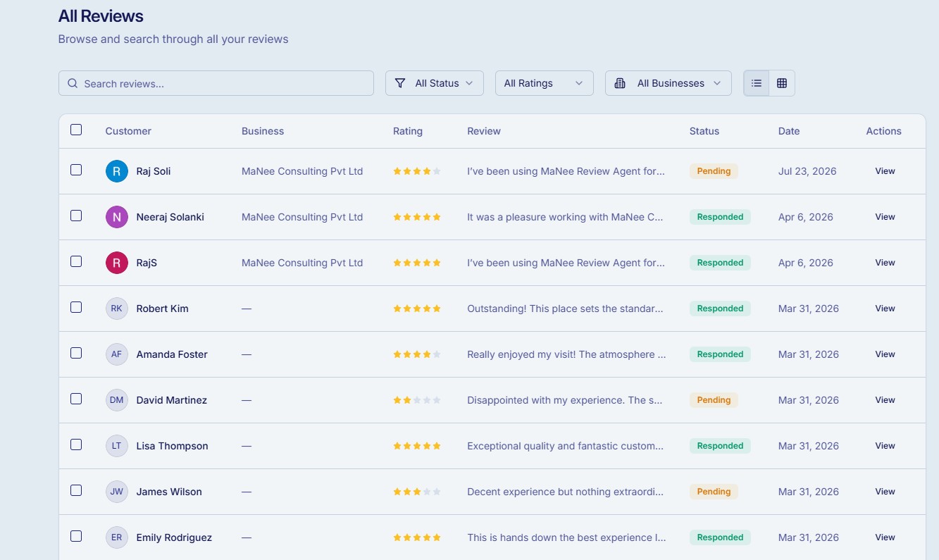The image size is (939, 560).
Task: Click Neeraj Solanki's five-star rating
Action: pyautogui.click(x=417, y=217)
